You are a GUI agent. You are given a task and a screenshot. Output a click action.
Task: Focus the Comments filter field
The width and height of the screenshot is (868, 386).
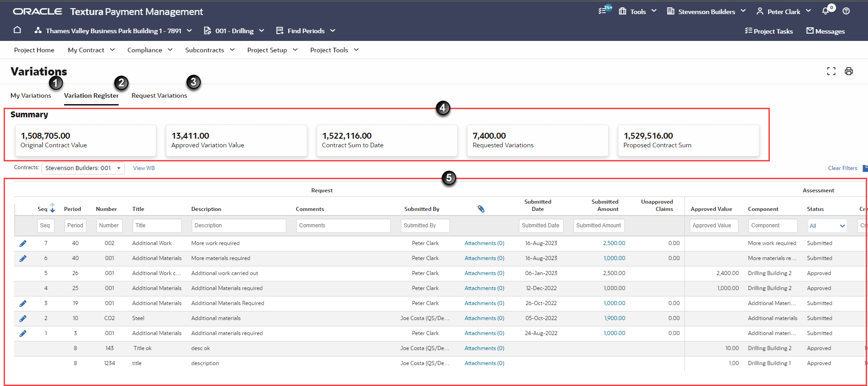point(343,226)
